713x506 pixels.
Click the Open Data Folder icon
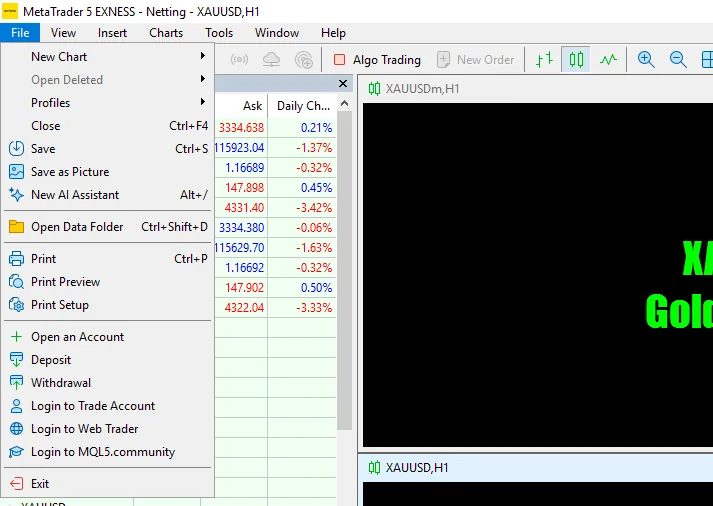click(16, 227)
